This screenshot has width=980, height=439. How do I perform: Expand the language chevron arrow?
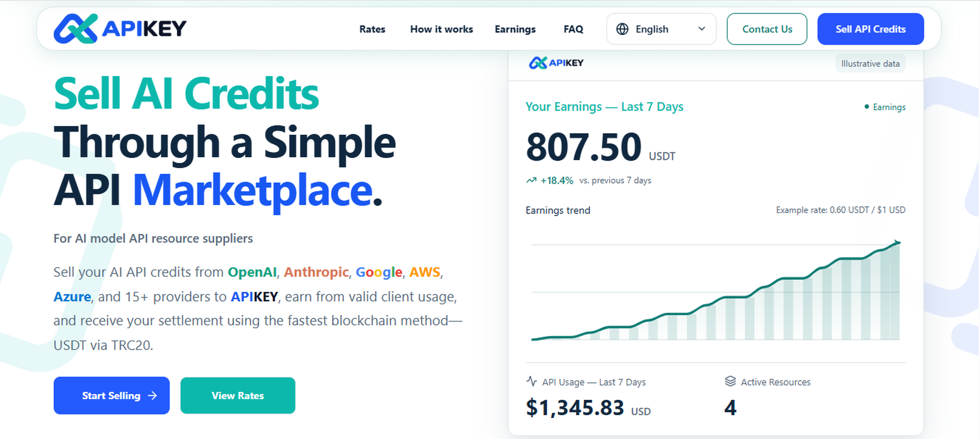coord(702,29)
